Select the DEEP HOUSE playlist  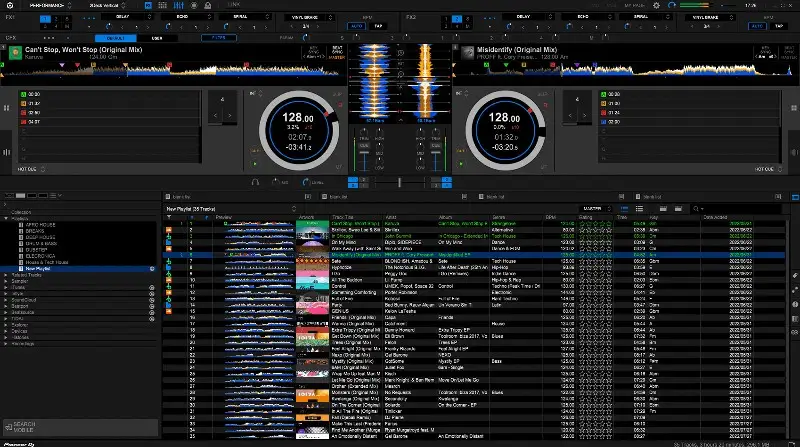point(40,237)
